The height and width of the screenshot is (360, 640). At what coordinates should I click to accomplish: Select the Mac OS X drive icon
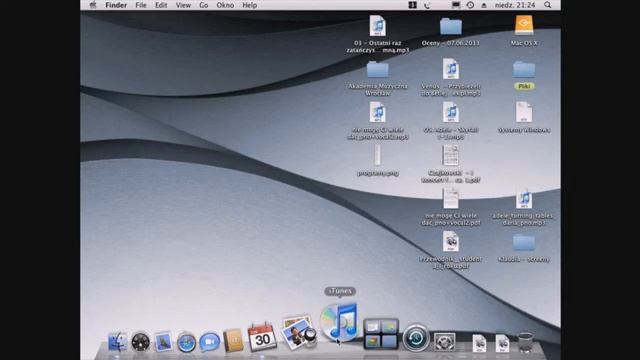point(524,25)
